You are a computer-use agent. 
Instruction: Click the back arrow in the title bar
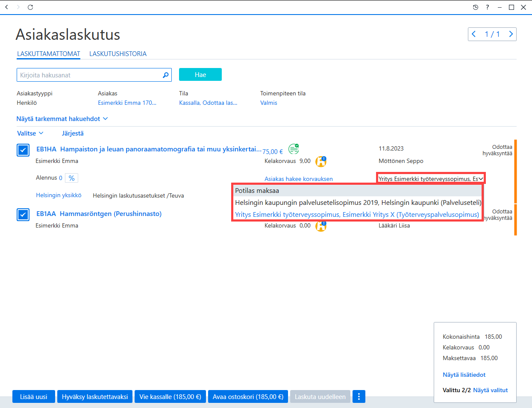(6, 7)
